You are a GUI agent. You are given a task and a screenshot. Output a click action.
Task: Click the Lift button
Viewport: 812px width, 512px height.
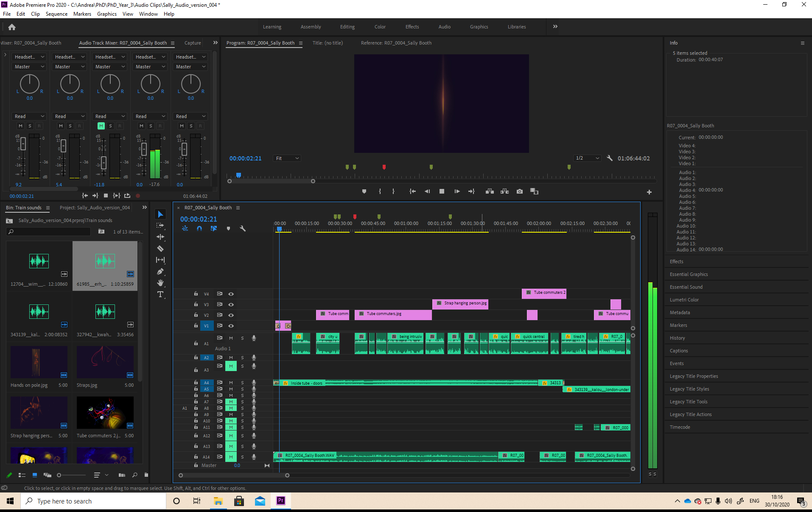click(490, 191)
